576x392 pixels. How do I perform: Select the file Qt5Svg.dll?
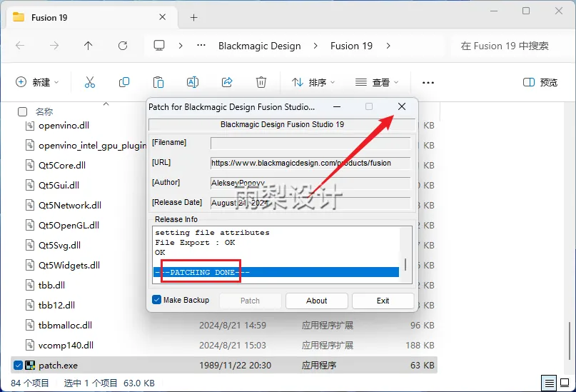coord(59,245)
